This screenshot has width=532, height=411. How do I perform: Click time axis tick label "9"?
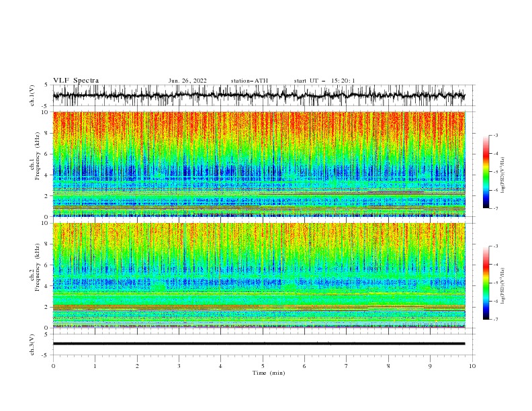tap(430, 366)
